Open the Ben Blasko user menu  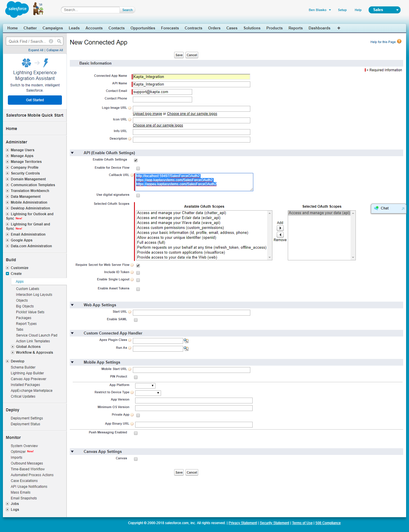(320, 10)
